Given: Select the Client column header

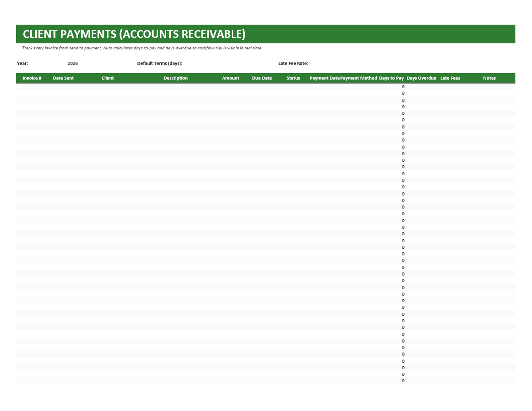Looking at the screenshot, I should (x=107, y=78).
